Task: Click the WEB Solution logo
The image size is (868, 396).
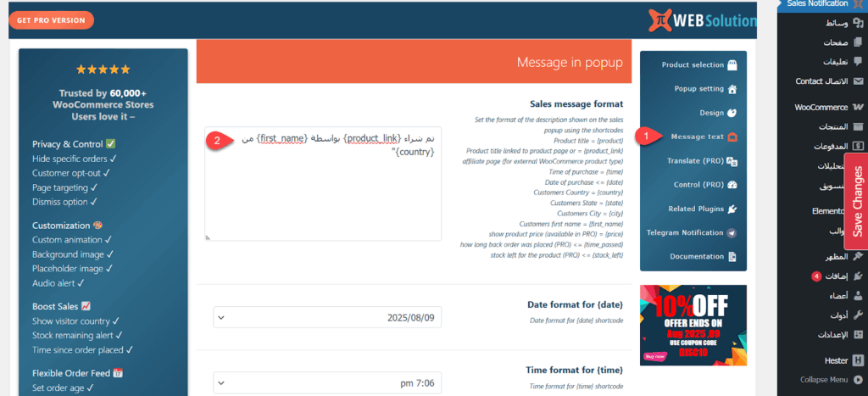Action: [x=702, y=21]
